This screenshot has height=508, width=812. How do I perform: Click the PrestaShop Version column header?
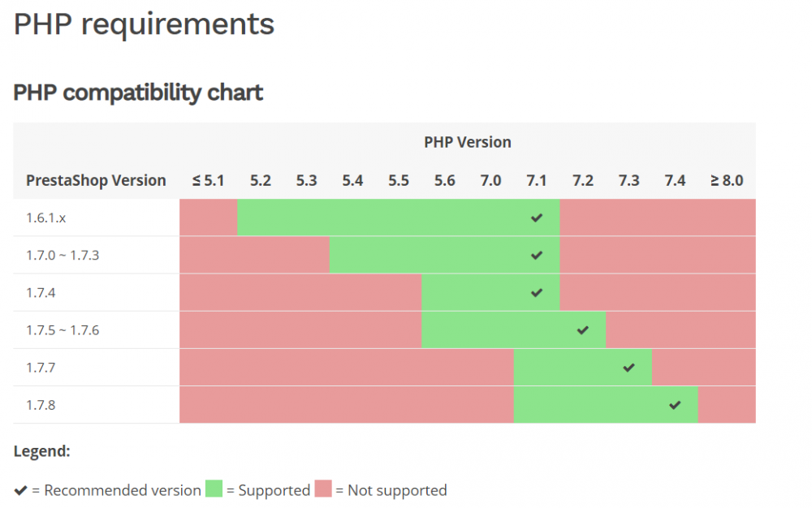(x=96, y=180)
